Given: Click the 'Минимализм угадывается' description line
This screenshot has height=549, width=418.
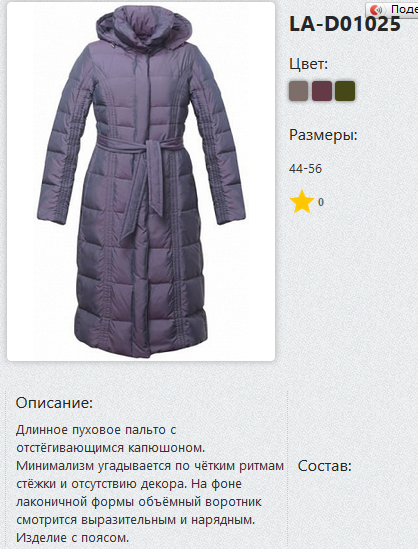Looking at the screenshot, I should click(x=150, y=466).
